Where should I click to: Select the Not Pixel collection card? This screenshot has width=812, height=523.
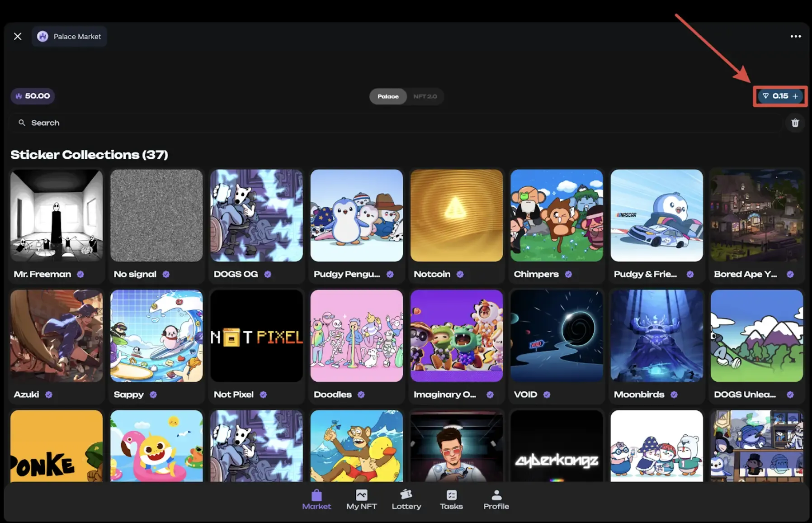tap(256, 336)
